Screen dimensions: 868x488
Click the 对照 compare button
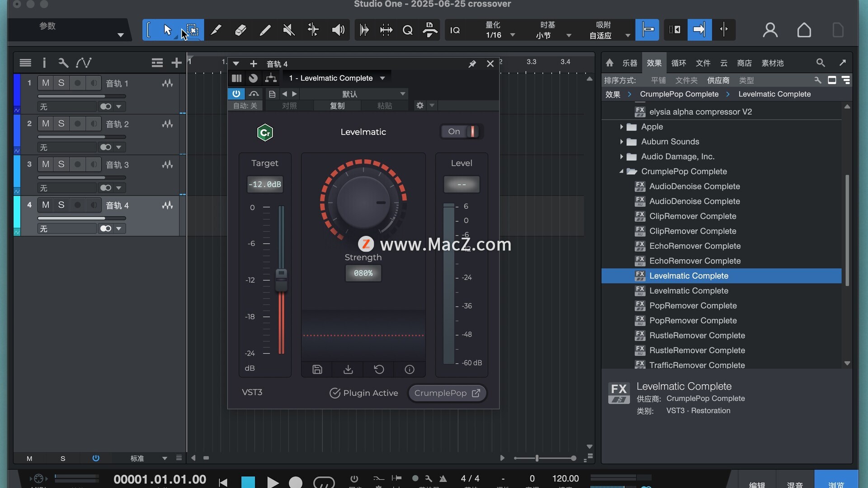click(x=289, y=106)
